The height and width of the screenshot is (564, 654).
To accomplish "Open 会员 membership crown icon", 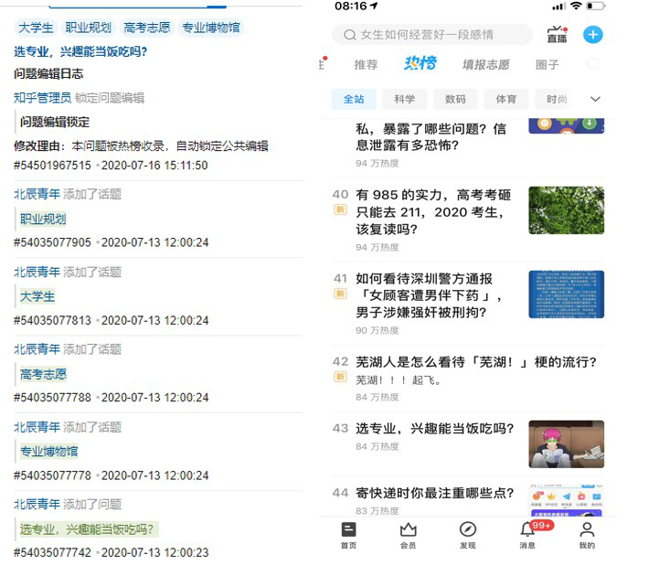I will (x=408, y=535).
